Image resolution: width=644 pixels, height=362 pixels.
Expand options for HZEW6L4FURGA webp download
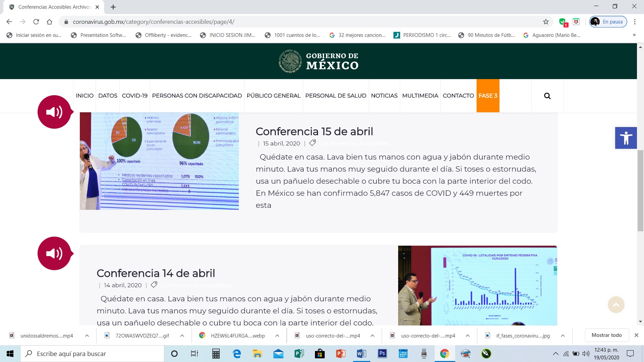click(x=277, y=336)
